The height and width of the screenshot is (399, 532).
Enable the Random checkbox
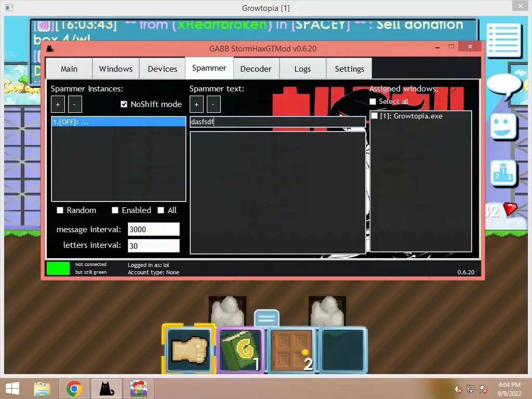(x=60, y=210)
